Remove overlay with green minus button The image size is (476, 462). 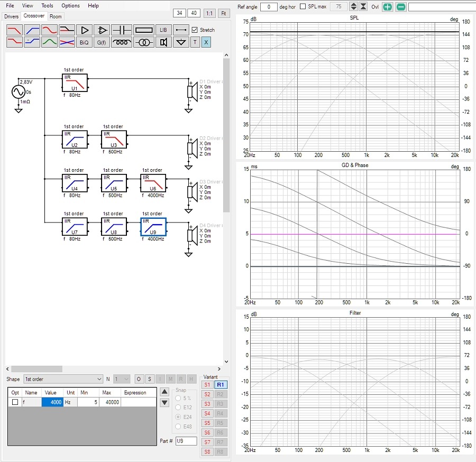tap(401, 7)
